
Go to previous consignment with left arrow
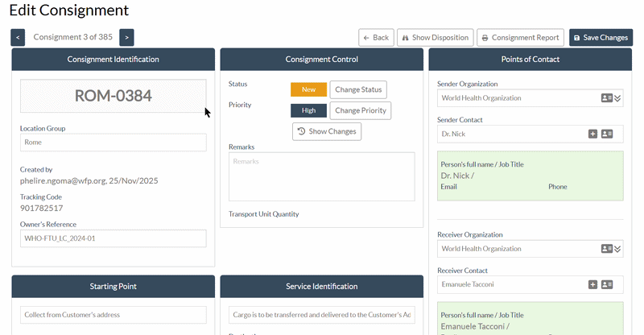coord(18,37)
